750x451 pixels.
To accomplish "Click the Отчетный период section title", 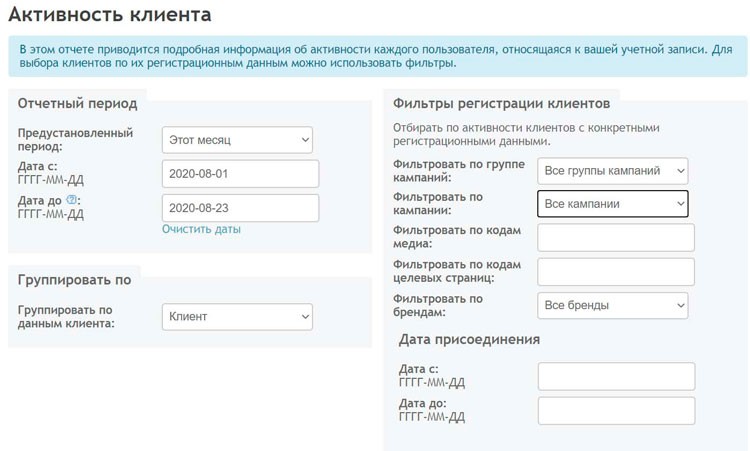I will click(x=77, y=103).
